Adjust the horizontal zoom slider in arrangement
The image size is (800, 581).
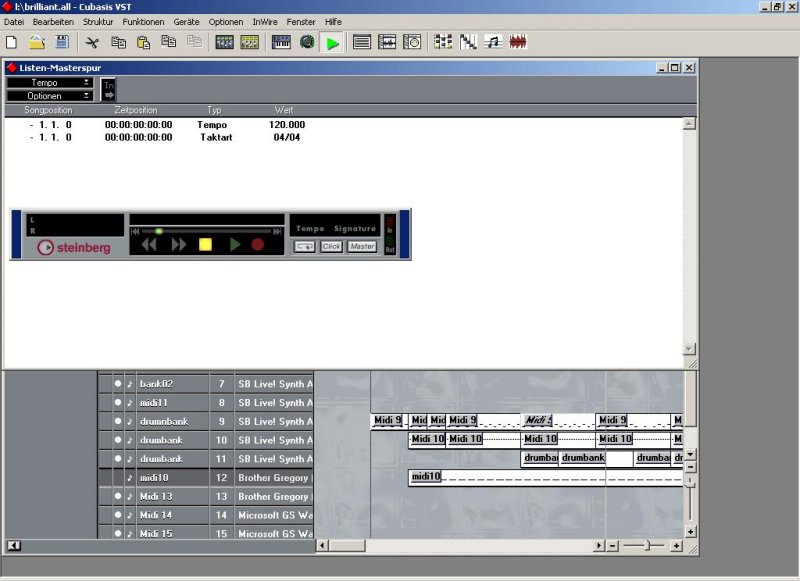pos(647,546)
